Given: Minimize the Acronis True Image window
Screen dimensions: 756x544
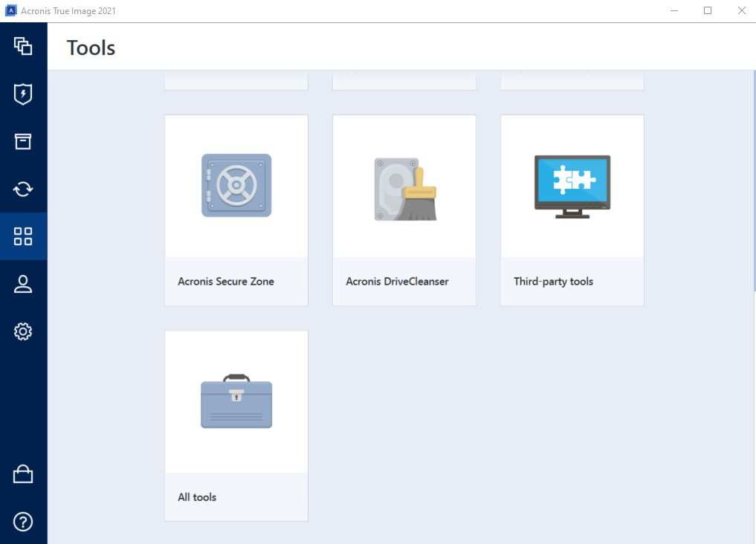Looking at the screenshot, I should (x=674, y=10).
